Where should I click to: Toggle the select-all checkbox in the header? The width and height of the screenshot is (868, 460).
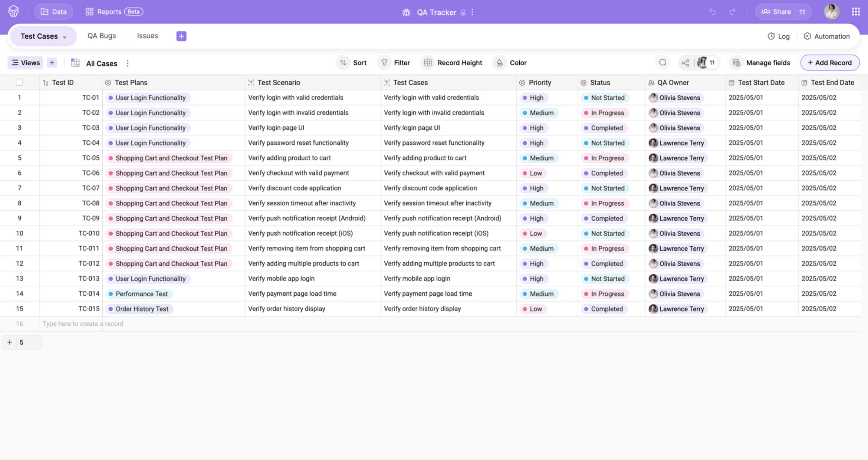click(x=19, y=82)
